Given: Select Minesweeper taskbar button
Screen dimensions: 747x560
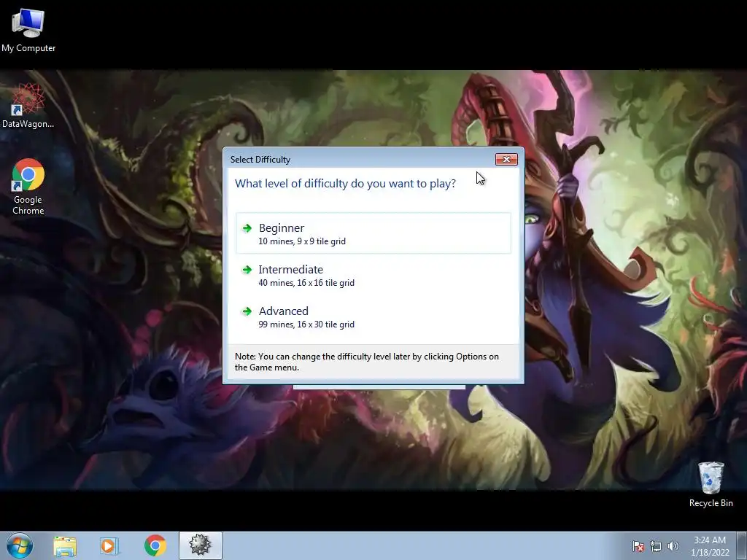Looking at the screenshot, I should tap(201, 545).
